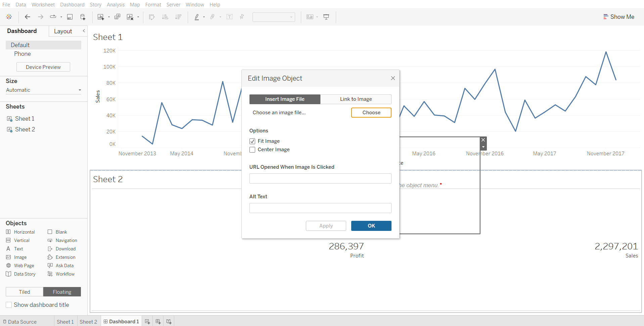Click the Undo back arrow
Viewport: 644px width, 326px height.
(28, 17)
